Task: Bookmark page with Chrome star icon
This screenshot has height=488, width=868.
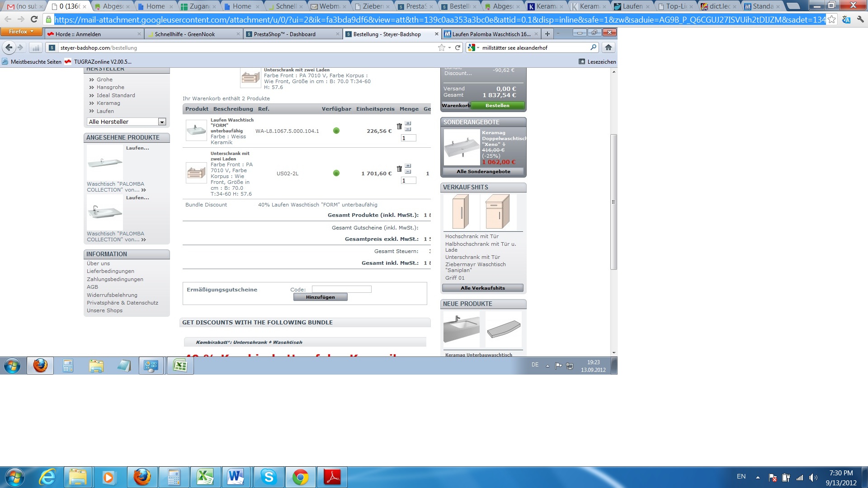Action: pyautogui.click(x=831, y=19)
